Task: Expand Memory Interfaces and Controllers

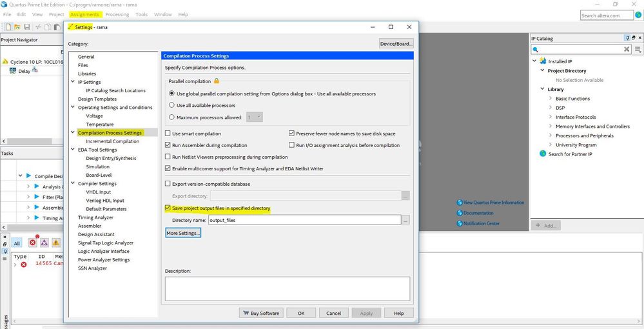Action: point(551,126)
